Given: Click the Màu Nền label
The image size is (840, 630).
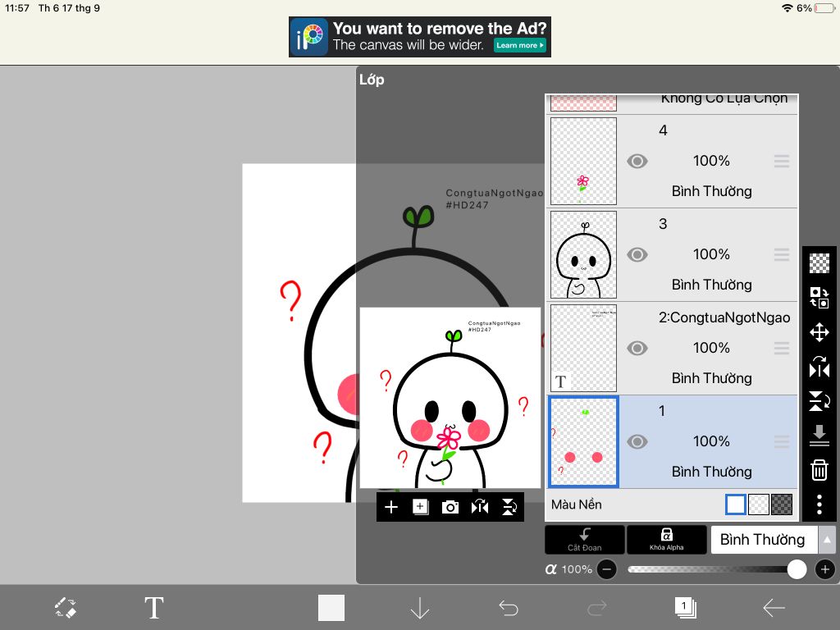Looking at the screenshot, I should coord(577,504).
